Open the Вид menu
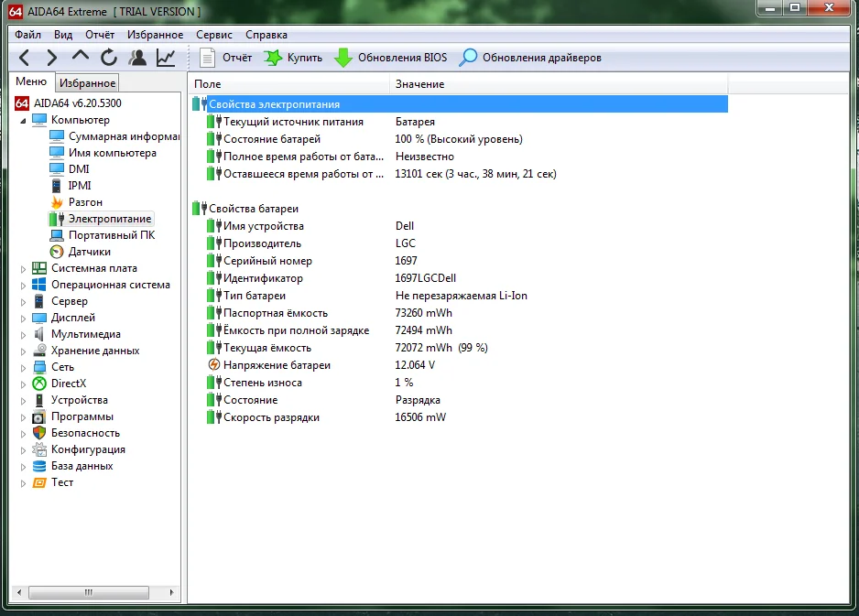The width and height of the screenshot is (859, 616). (63, 35)
